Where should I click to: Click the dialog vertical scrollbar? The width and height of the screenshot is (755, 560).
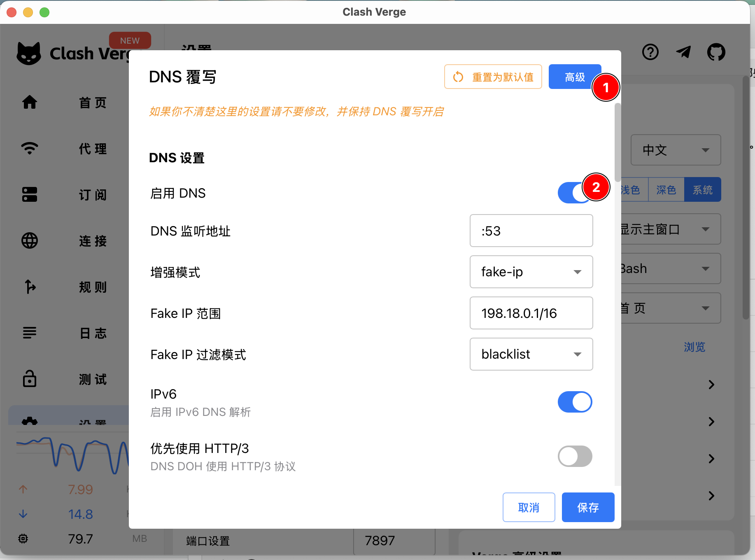[618, 142]
